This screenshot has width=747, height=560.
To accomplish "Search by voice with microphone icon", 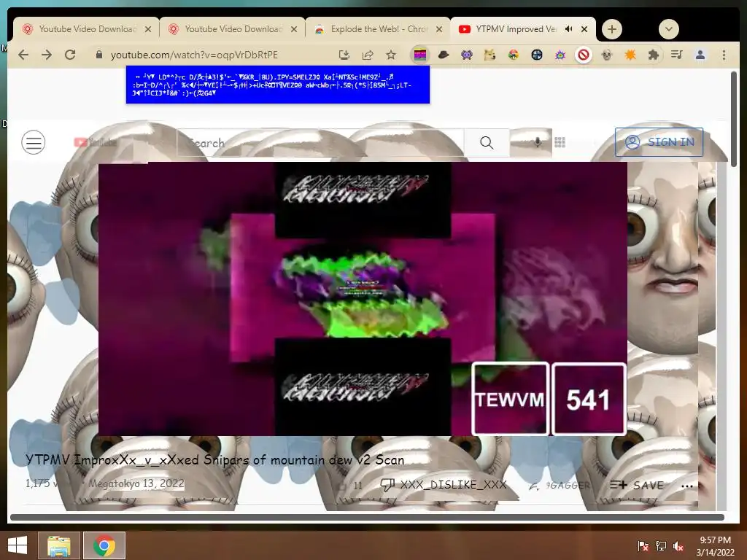I will [538, 142].
